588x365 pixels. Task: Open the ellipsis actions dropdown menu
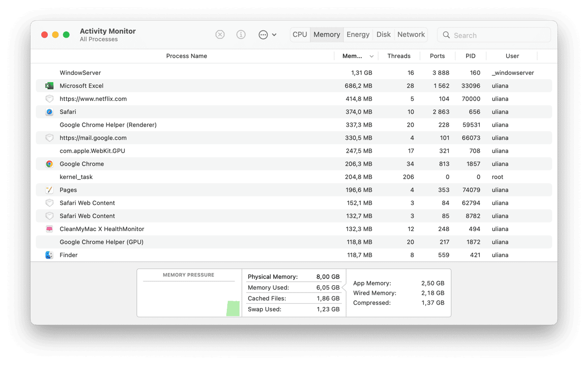click(x=267, y=35)
